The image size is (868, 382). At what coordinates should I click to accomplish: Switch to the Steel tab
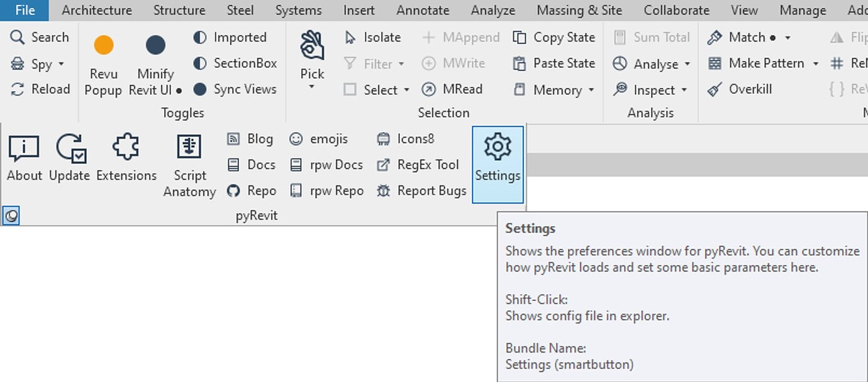point(240,10)
